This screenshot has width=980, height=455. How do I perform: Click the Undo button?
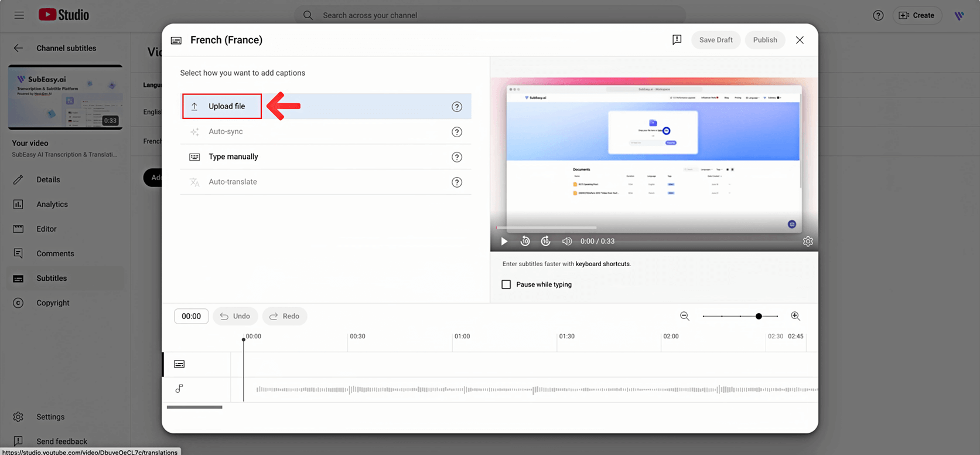click(235, 316)
